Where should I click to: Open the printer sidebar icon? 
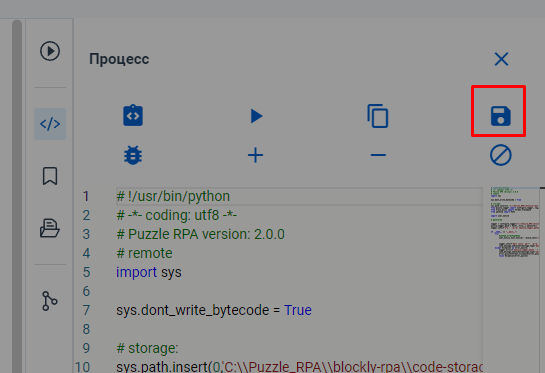[50, 228]
